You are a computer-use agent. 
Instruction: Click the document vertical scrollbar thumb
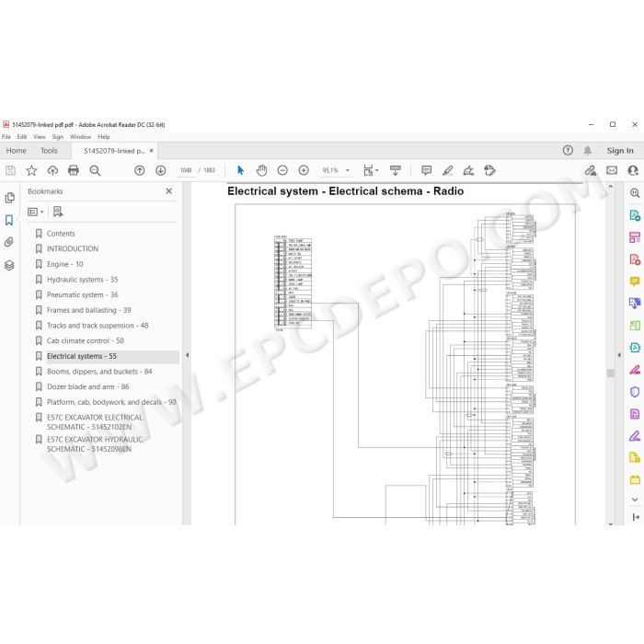[x=610, y=373]
